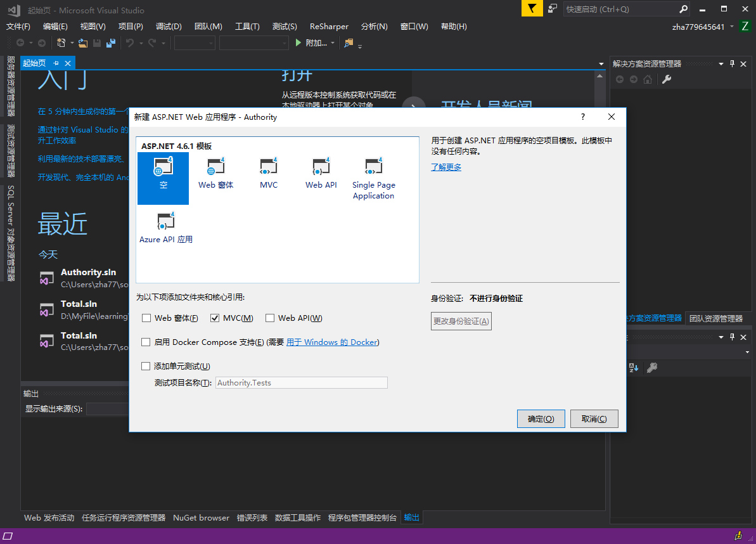The image size is (756, 544).
Task: Check the Web 窗体(F) checkbox
Action: pos(146,318)
